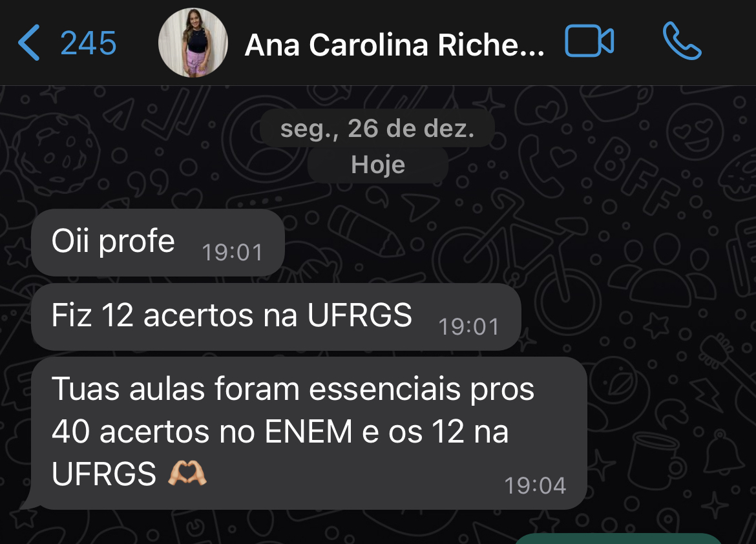The image size is (756, 544).
Task: Start a video call with Ana Carolina
Action: click(589, 41)
